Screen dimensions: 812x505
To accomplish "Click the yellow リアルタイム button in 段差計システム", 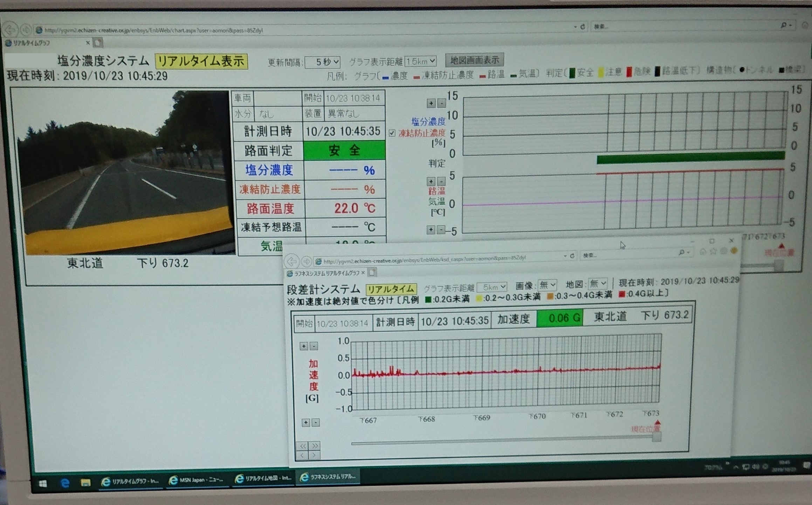I will tap(391, 289).
